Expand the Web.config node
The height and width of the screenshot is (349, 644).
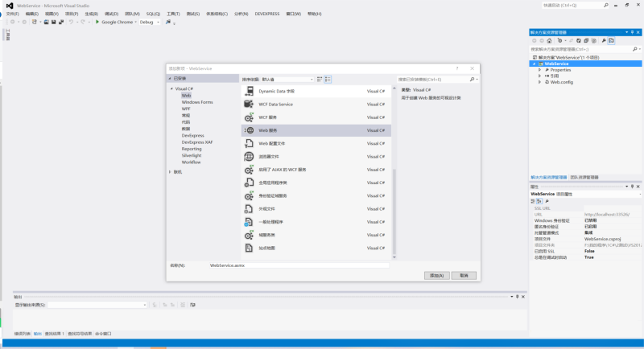[539, 82]
